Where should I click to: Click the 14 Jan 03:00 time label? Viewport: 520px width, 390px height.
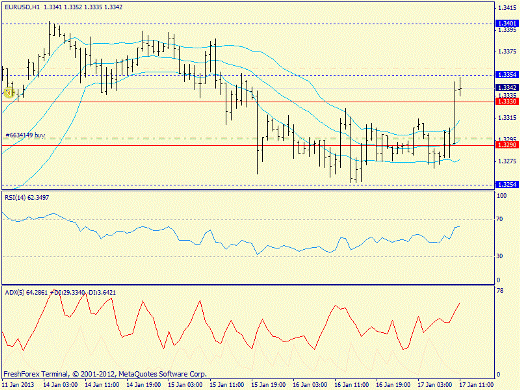pyautogui.click(x=61, y=385)
